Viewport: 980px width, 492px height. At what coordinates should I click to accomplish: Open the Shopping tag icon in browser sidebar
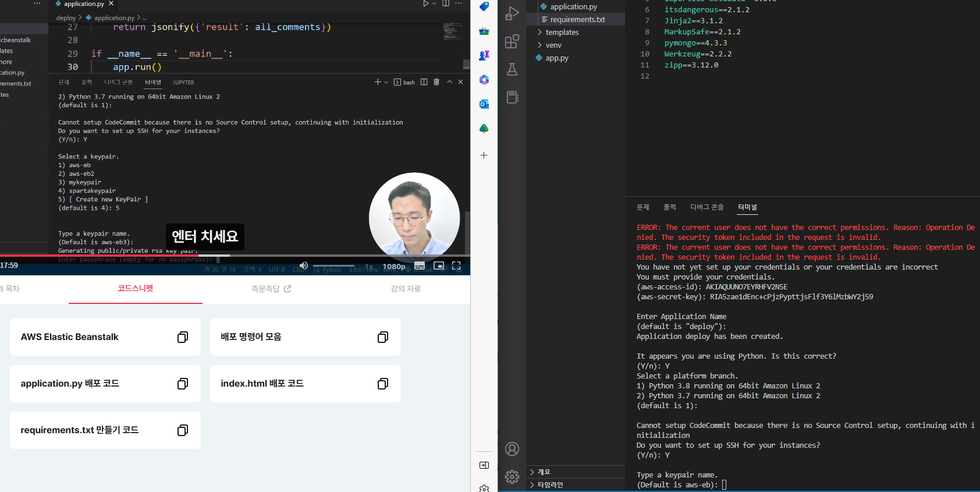click(x=484, y=6)
